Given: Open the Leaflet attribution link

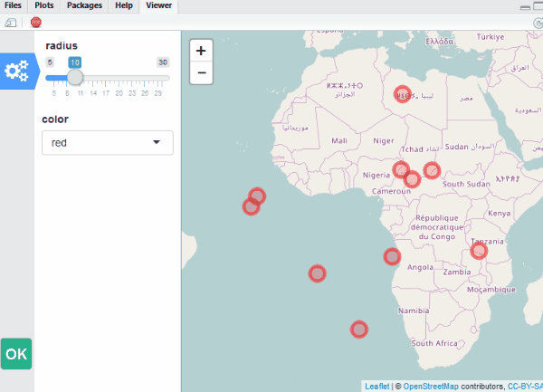Looking at the screenshot, I should 376,386.
